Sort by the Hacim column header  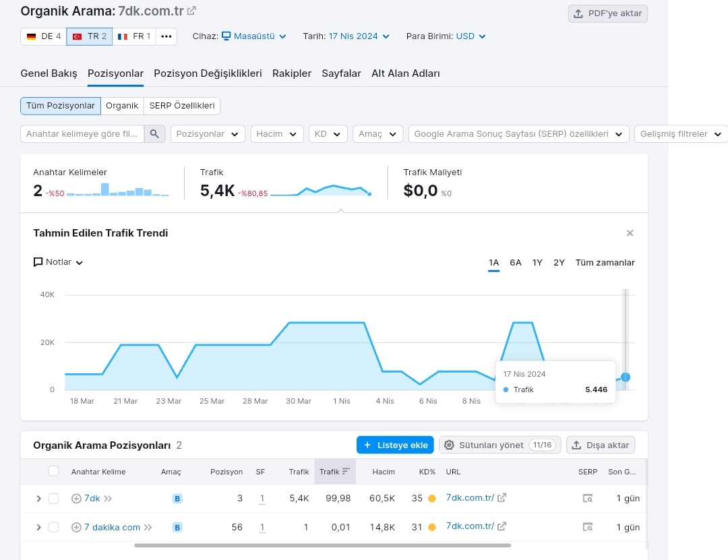pos(384,472)
